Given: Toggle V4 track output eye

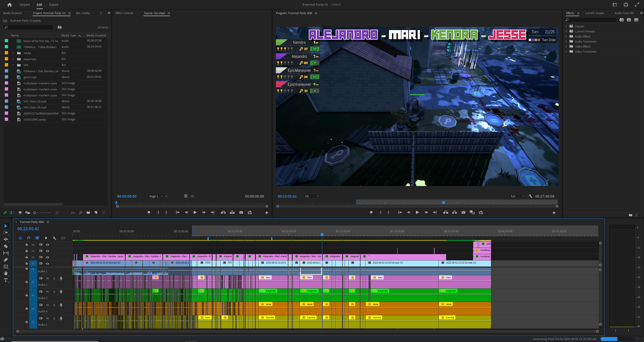Looking at the screenshot, I should click(47, 245).
